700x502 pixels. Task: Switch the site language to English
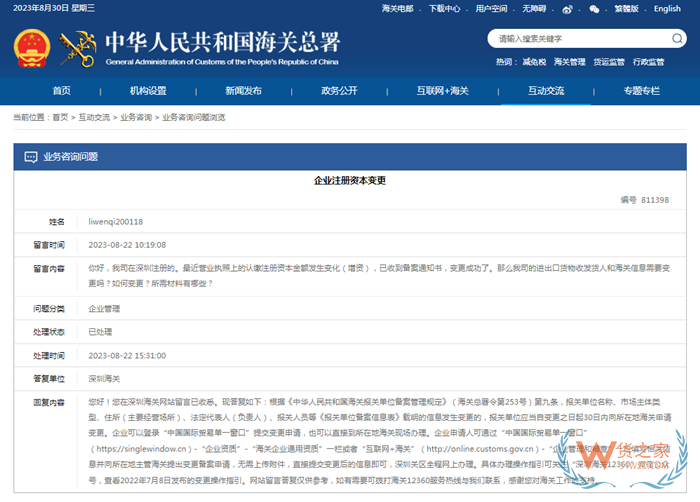[667, 9]
